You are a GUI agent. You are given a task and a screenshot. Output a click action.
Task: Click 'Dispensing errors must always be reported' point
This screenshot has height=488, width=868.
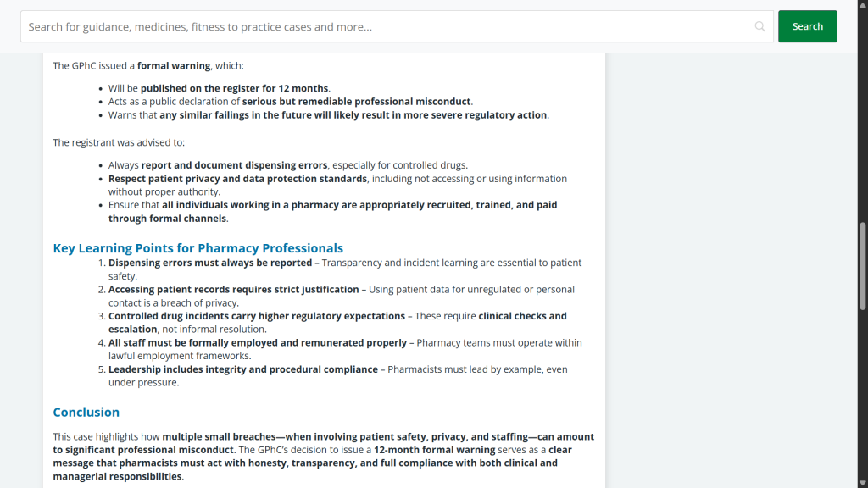[x=210, y=263]
